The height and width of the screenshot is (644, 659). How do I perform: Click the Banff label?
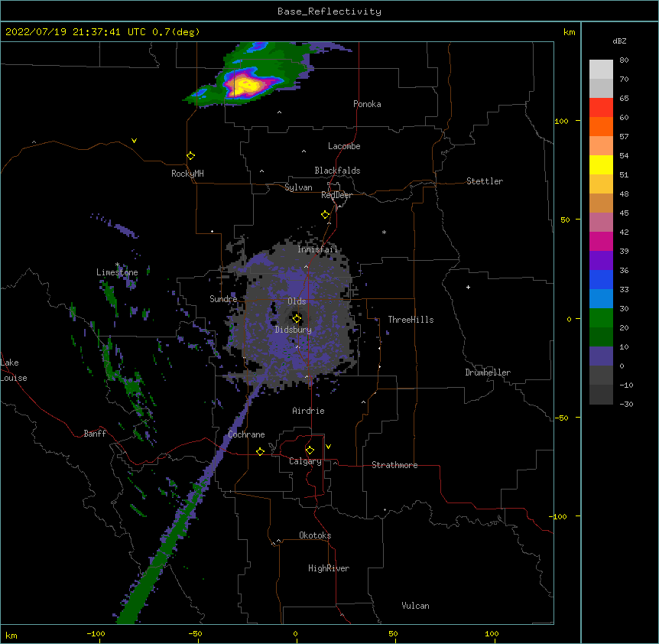click(95, 434)
